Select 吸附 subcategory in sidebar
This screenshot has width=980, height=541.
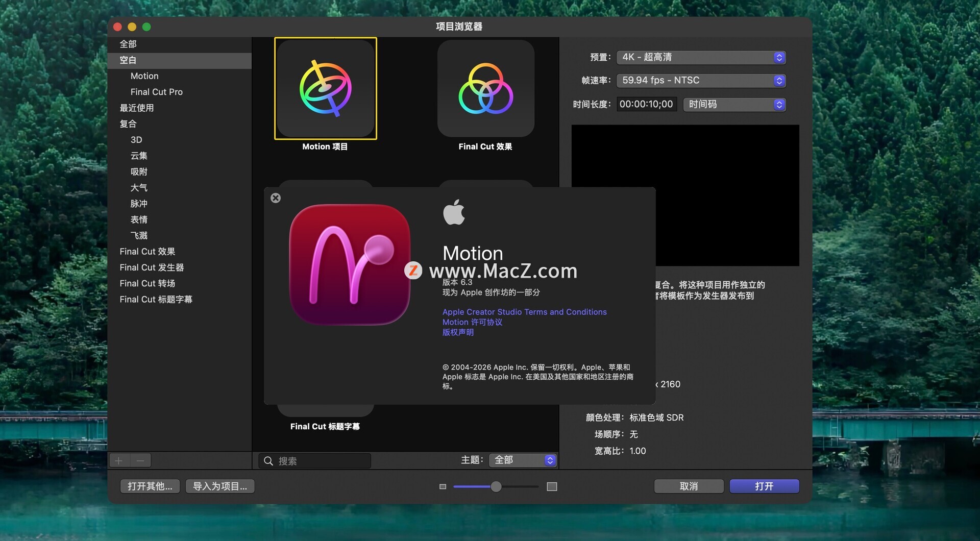click(180, 172)
